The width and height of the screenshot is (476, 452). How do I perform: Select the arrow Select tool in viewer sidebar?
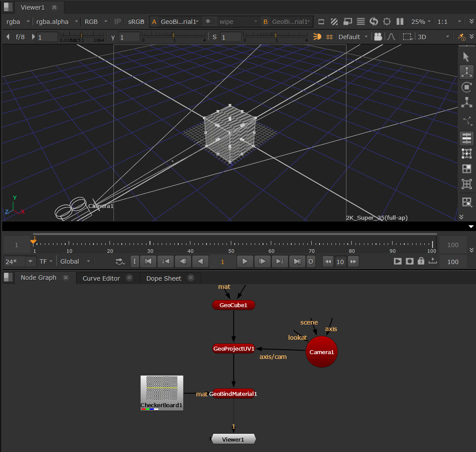tap(466, 57)
